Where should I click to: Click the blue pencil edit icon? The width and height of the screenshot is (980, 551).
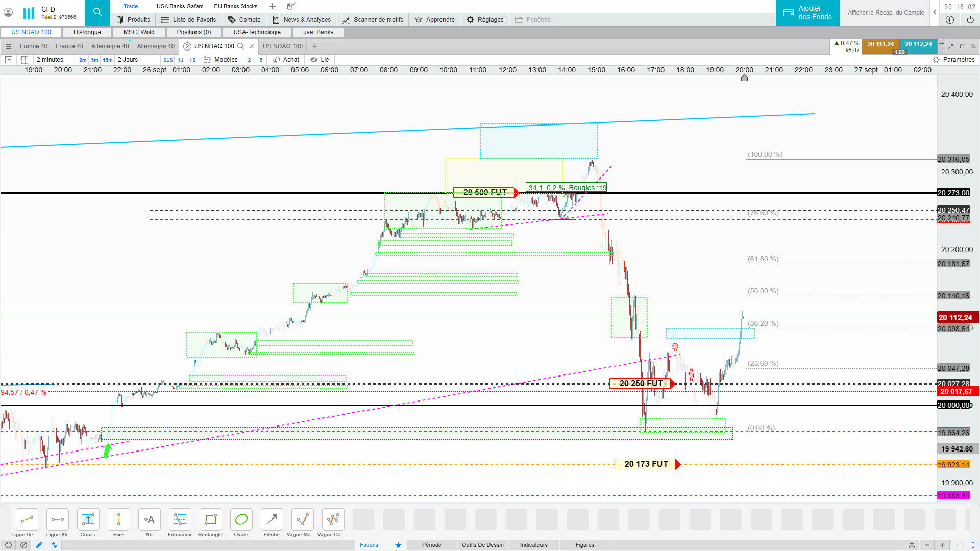point(39,545)
